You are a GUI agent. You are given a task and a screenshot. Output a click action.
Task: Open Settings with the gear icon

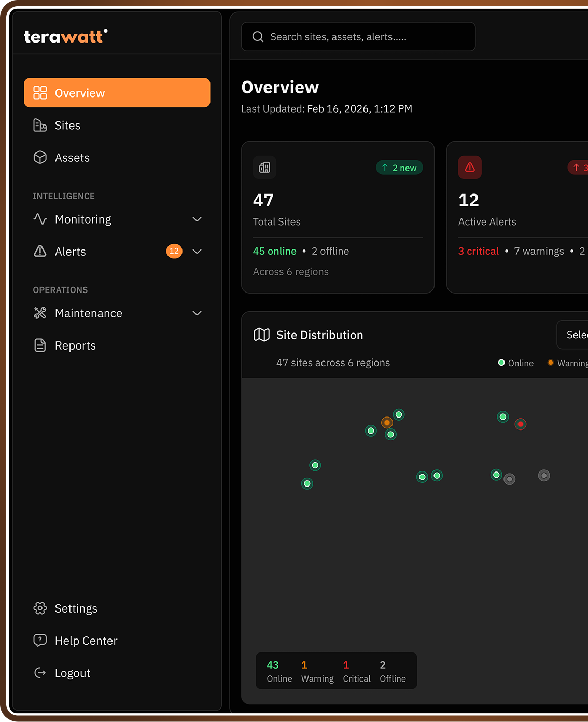[x=40, y=608]
